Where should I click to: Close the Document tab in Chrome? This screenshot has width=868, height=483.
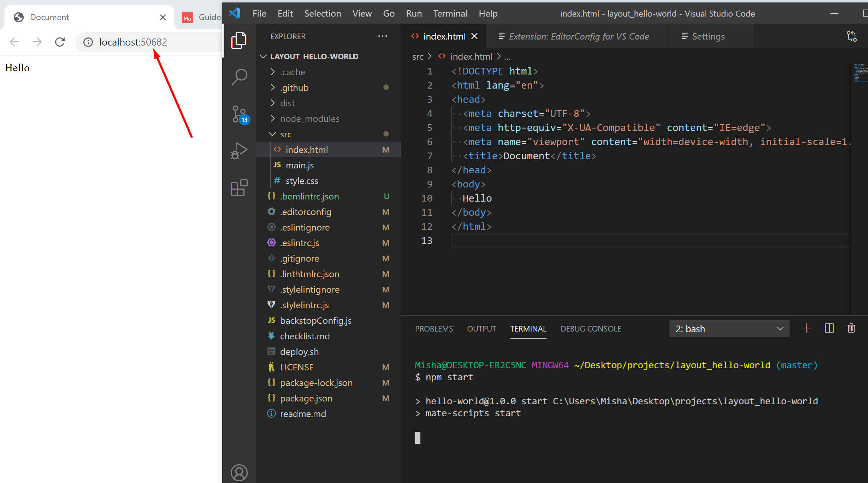163,17
